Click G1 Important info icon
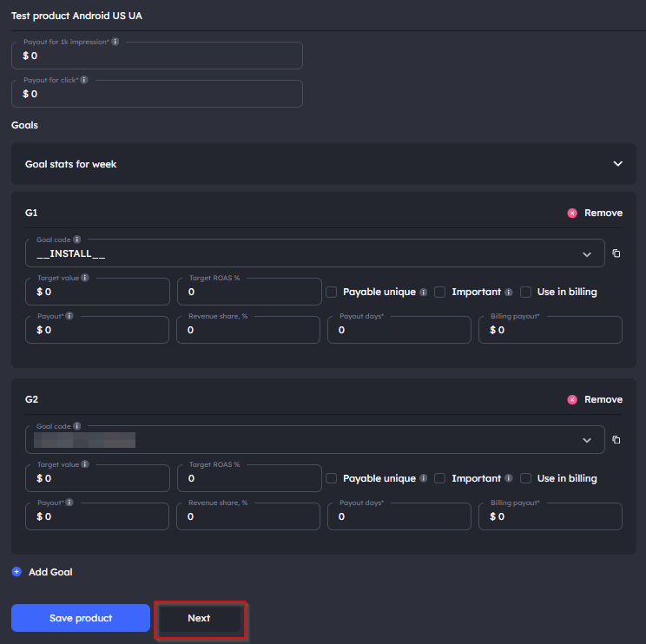The height and width of the screenshot is (644, 646). [509, 292]
